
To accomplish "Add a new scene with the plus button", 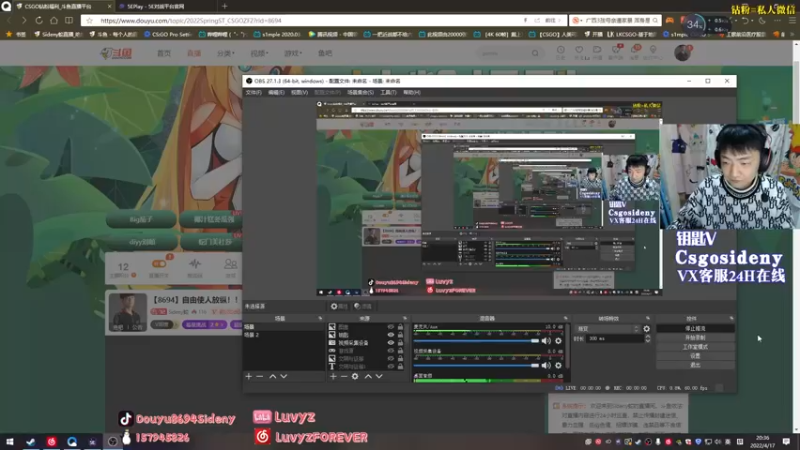I will (248, 377).
